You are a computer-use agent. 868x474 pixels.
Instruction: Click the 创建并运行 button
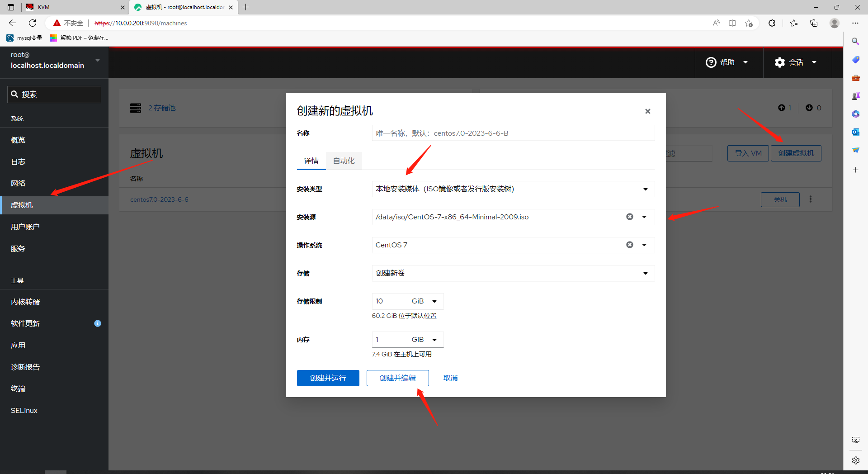pos(328,378)
